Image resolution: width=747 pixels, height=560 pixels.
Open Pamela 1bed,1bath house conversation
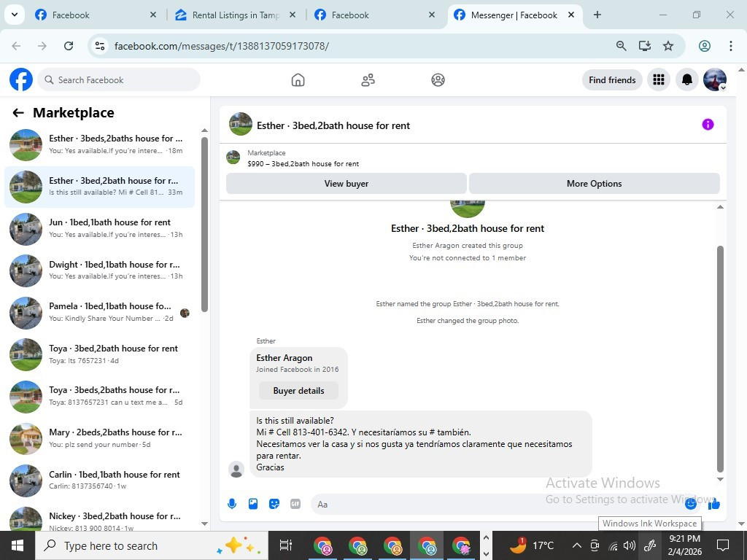pyautogui.click(x=99, y=312)
